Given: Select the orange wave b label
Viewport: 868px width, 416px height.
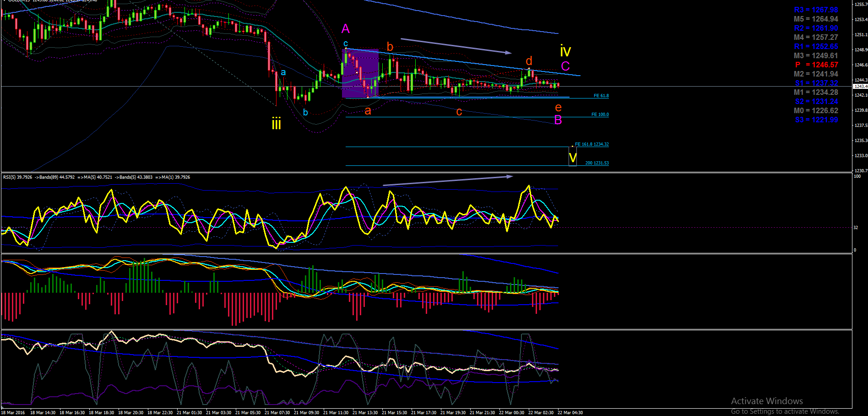Looking at the screenshot, I should (x=390, y=47).
